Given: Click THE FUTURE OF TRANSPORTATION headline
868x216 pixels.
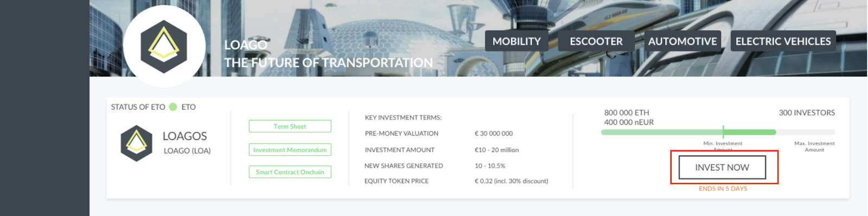Looking at the screenshot, I should (329, 63).
